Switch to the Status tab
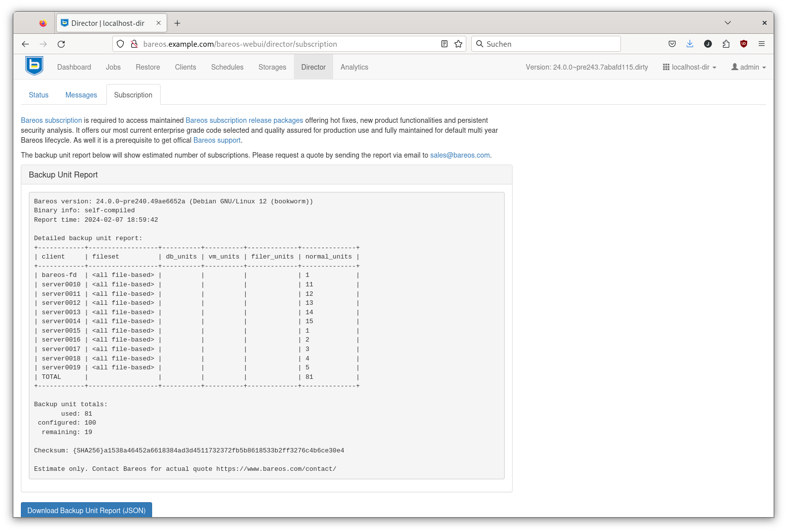787x532 pixels. (x=39, y=95)
